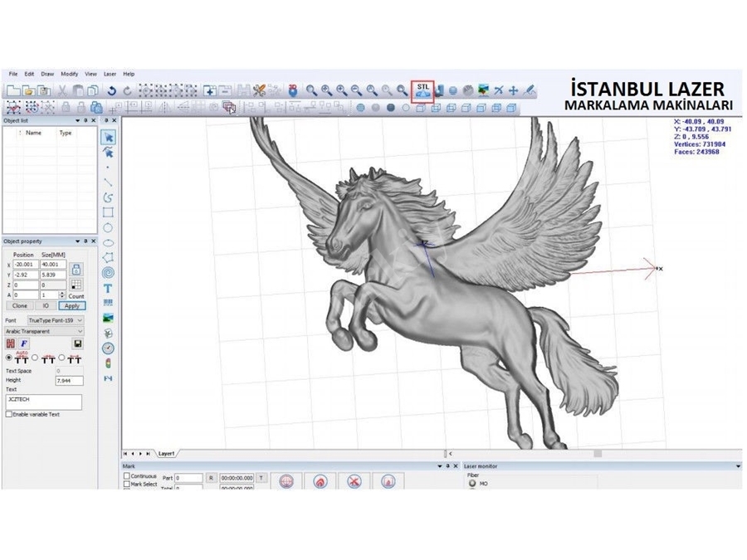Image resolution: width=747 pixels, height=560 pixels.
Task: Click the cut scissors icon
Action: tap(62, 91)
